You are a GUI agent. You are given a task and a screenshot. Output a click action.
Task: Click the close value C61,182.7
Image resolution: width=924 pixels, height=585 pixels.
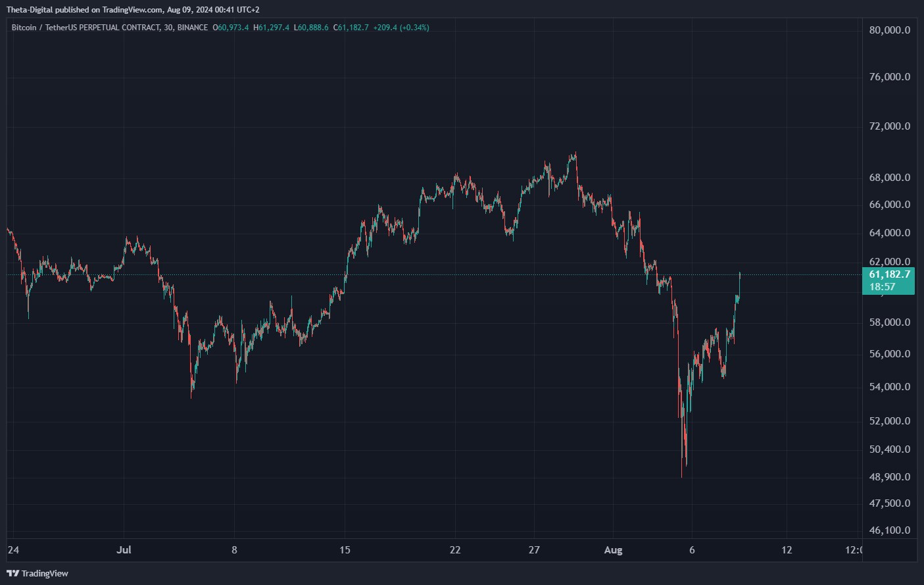click(351, 28)
